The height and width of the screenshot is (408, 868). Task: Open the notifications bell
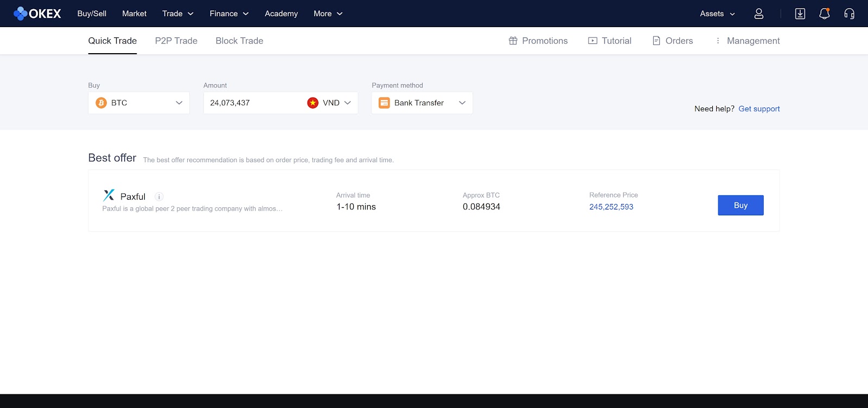(x=825, y=14)
